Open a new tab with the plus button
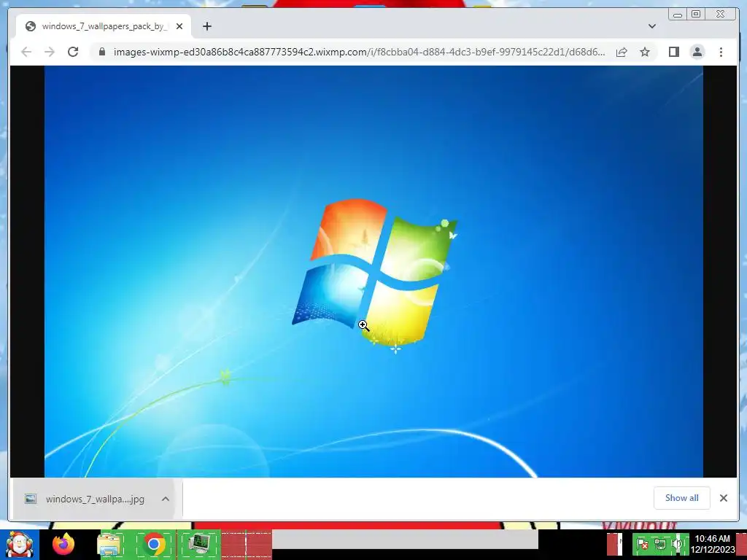 206,26
